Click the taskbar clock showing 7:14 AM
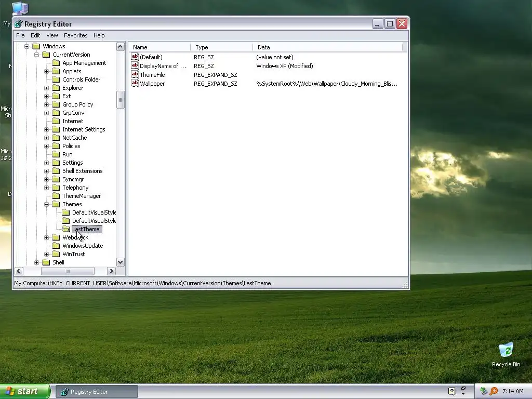Image resolution: width=532 pixels, height=399 pixels. pos(513,391)
